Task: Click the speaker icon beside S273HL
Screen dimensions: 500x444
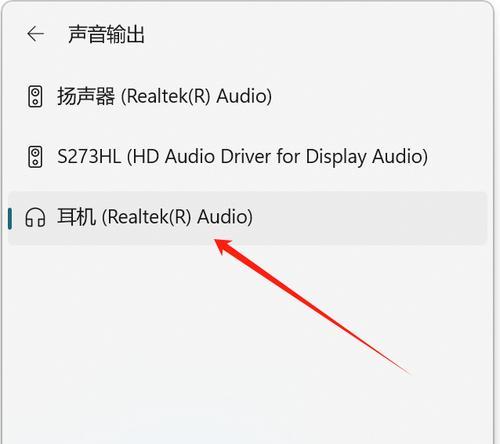Action: coord(35,156)
